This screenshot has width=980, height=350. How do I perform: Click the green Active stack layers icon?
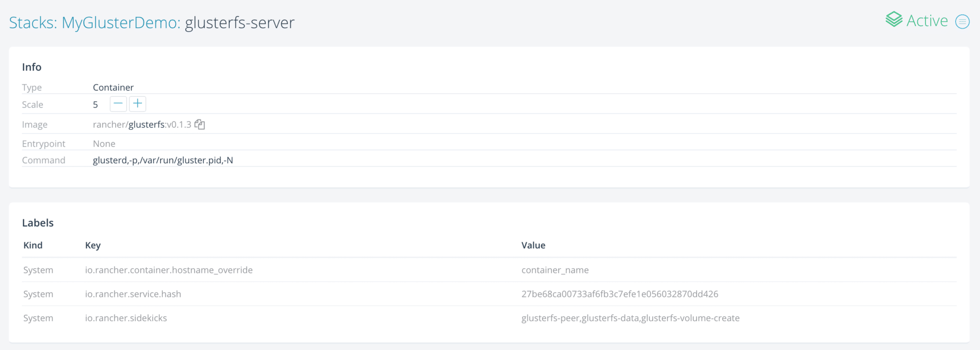(893, 20)
